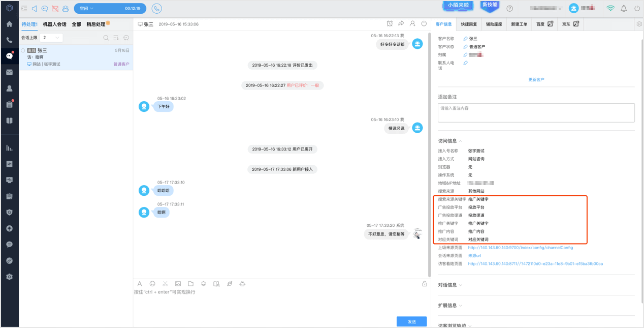Click the 添加备注 remark input field
The image size is (644, 328).
[536, 113]
